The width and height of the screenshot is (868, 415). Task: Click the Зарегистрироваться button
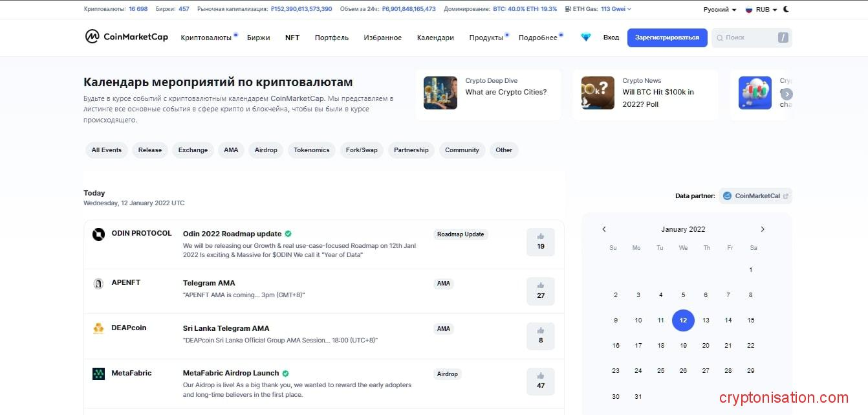click(x=667, y=38)
